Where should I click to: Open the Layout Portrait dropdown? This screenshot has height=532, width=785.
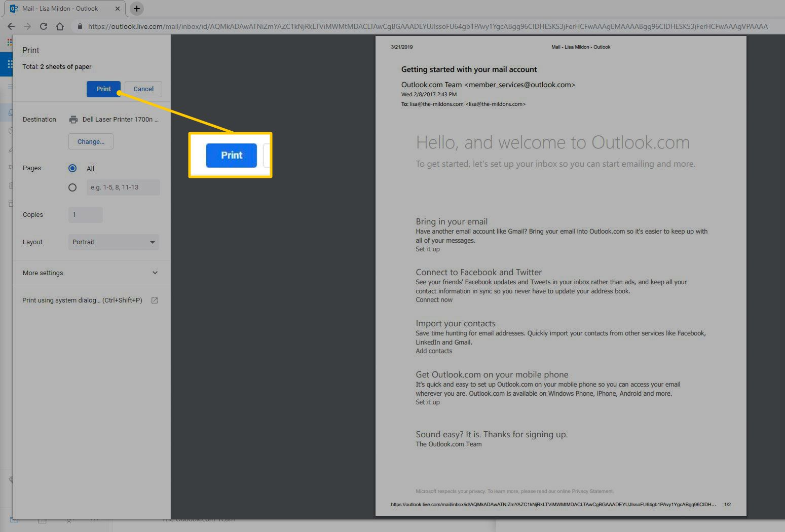(114, 242)
